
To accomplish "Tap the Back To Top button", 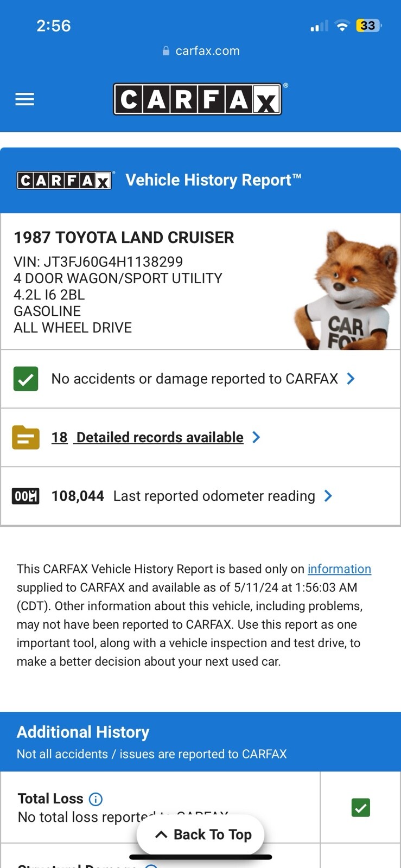I will click(201, 834).
